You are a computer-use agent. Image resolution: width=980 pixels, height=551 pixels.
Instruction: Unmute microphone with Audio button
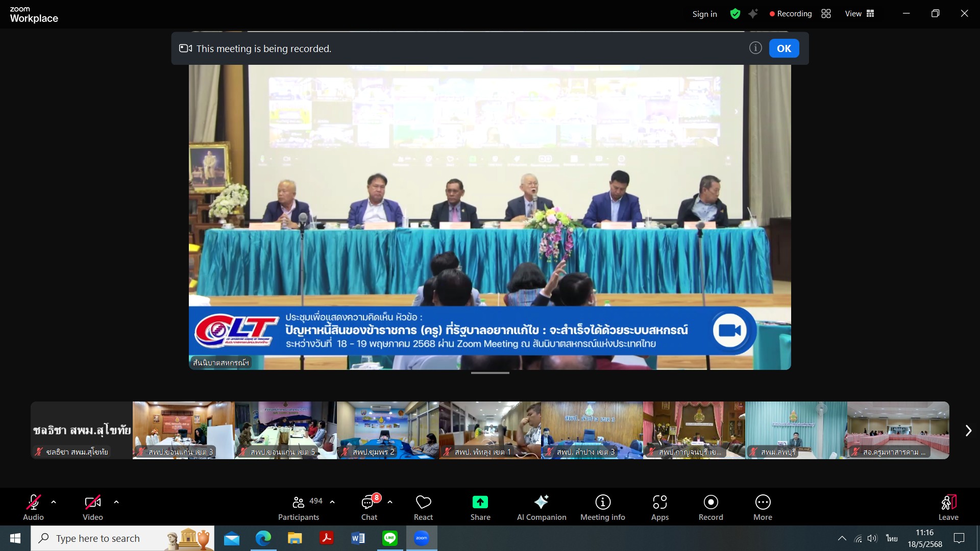tap(33, 508)
